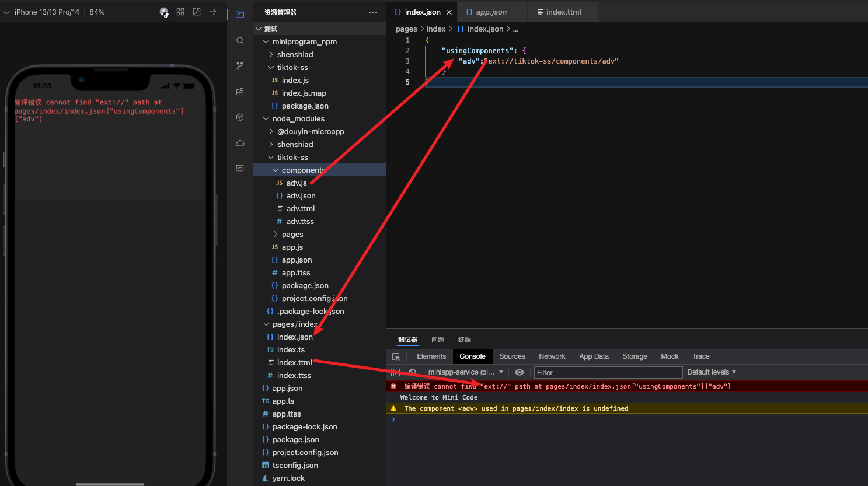
Task: Open the Default levels dropdown
Action: pyautogui.click(x=711, y=372)
